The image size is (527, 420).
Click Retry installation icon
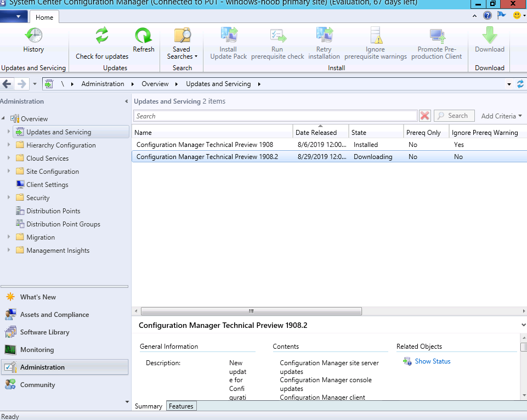pyautogui.click(x=324, y=35)
